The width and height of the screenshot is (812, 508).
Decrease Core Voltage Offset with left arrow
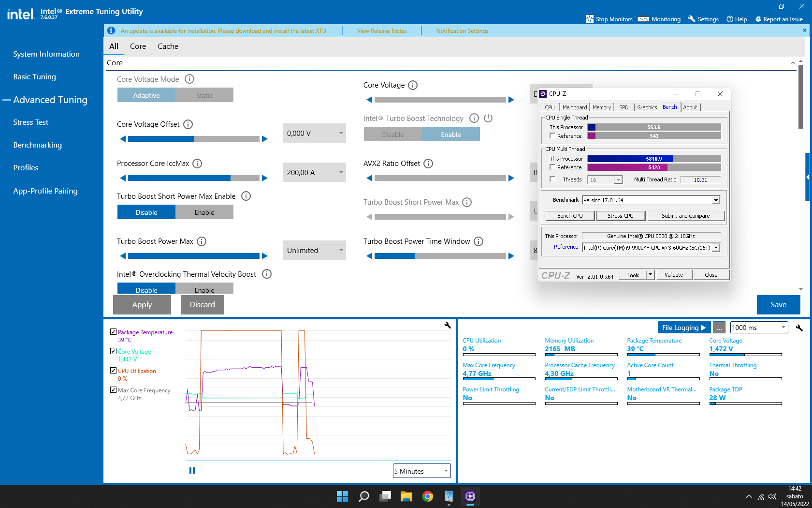[x=123, y=139]
